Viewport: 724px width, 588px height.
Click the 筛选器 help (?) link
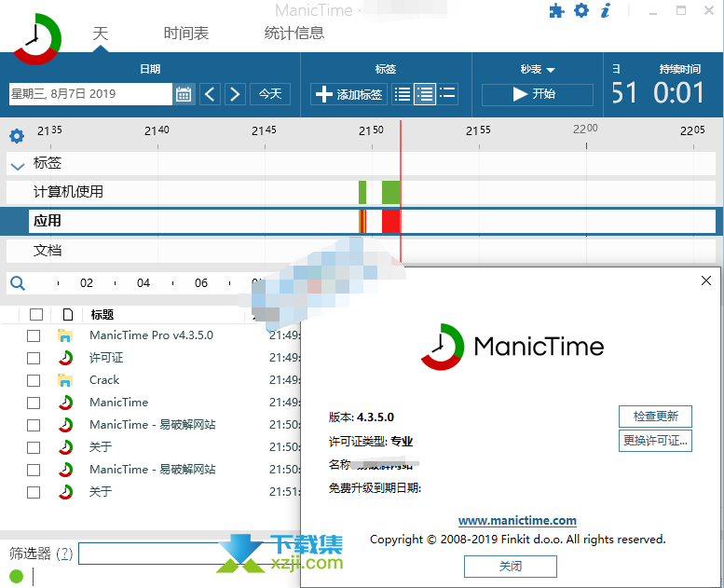click(x=64, y=554)
